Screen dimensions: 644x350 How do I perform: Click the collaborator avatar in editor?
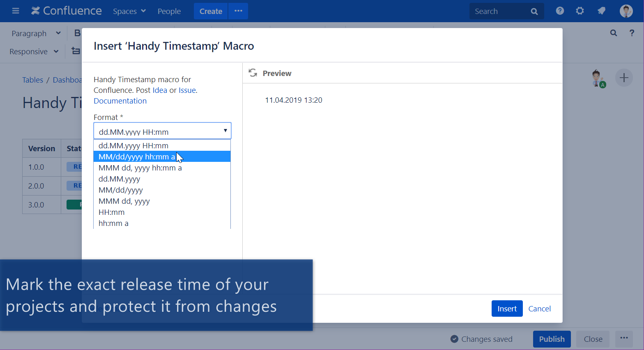tap(598, 78)
